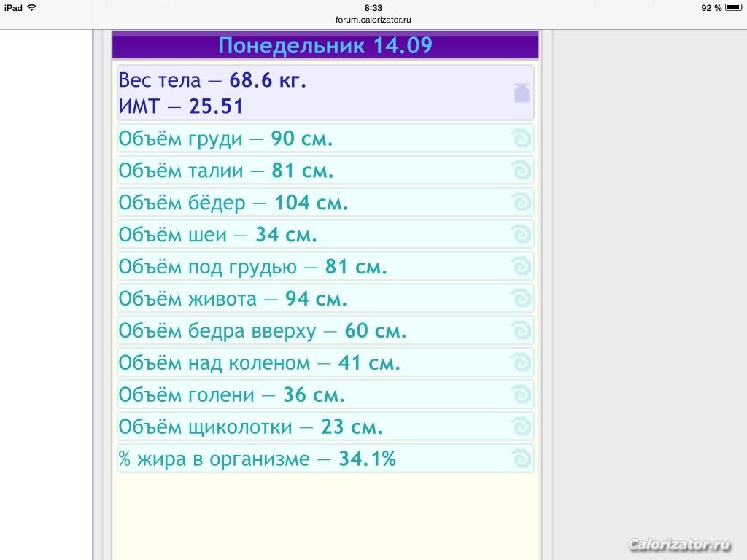Tap the spiral icon in Объём бедра вверху row

pos(521,330)
